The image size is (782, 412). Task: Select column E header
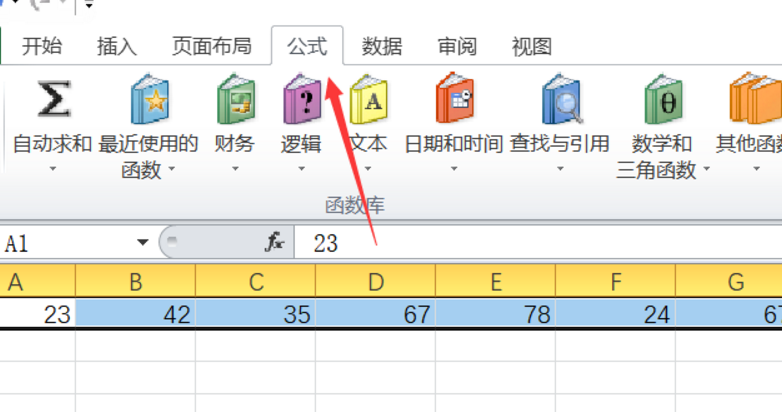click(x=496, y=281)
